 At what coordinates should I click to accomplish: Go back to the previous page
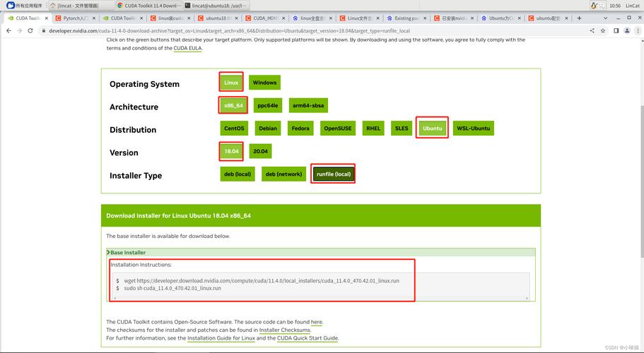click(x=8, y=31)
